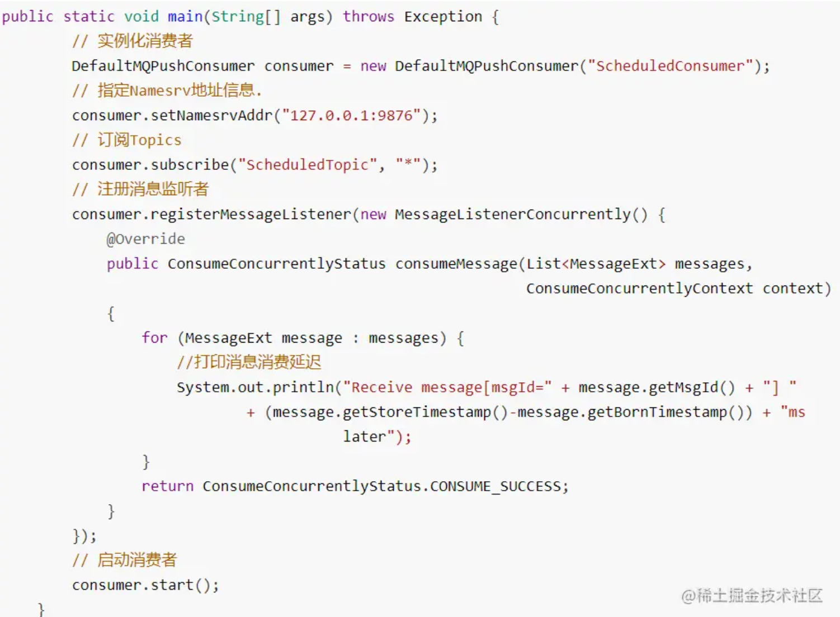This screenshot has height=617, width=840.
Task: Click the "return" keyword
Action: pos(167,486)
